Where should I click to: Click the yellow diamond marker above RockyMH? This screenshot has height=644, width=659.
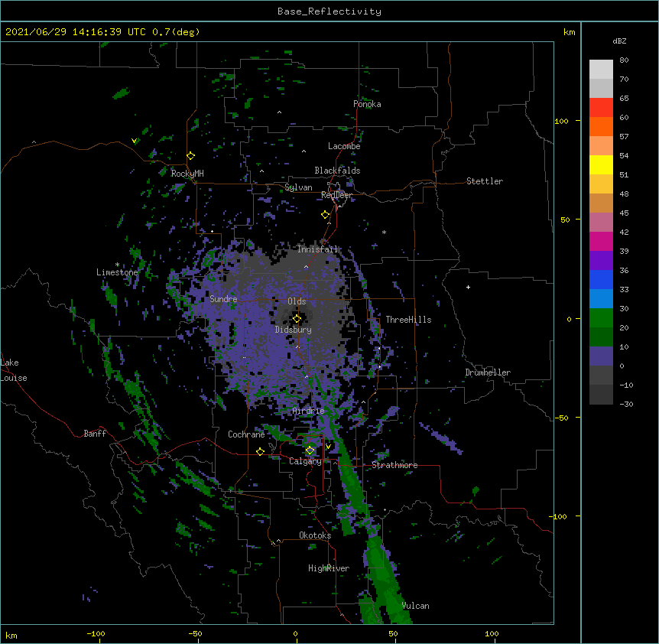click(191, 156)
